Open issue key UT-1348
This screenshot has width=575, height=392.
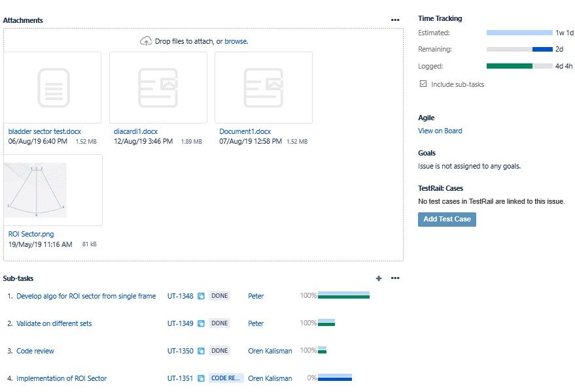(180, 296)
